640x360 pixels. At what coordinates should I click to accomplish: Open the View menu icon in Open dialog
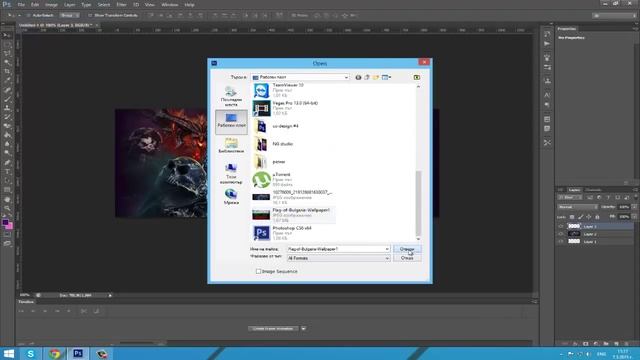pyautogui.click(x=386, y=77)
